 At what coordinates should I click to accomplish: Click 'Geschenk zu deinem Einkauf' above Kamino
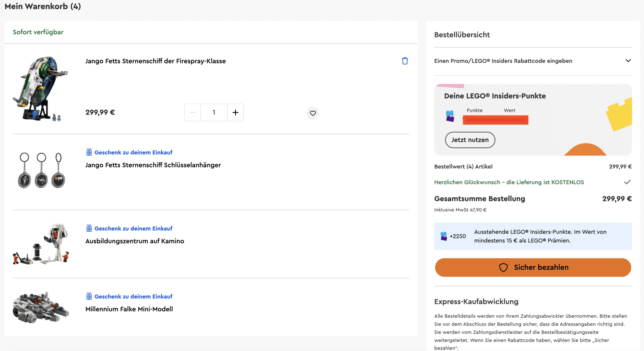(x=133, y=229)
